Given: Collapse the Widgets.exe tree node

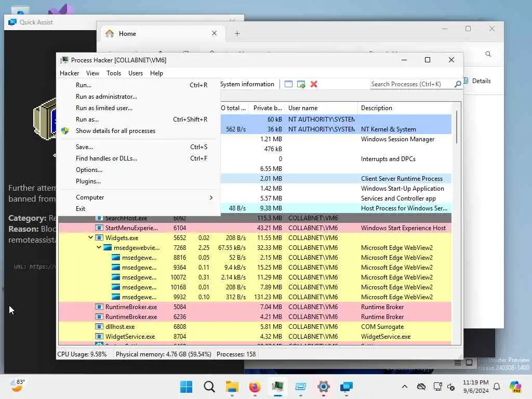Looking at the screenshot, I should [x=90, y=237].
